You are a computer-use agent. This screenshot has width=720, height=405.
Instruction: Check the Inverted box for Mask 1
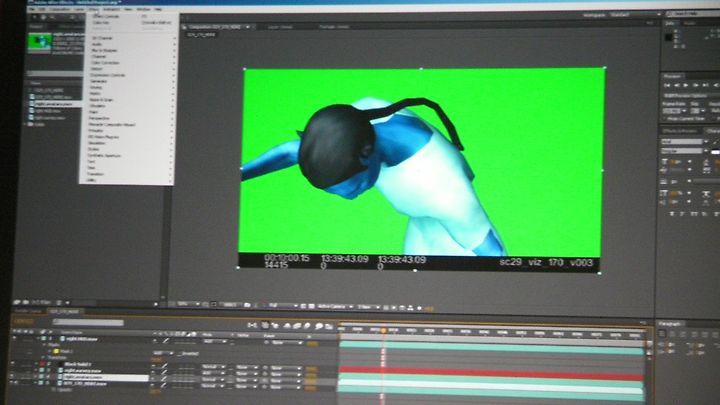179,354
